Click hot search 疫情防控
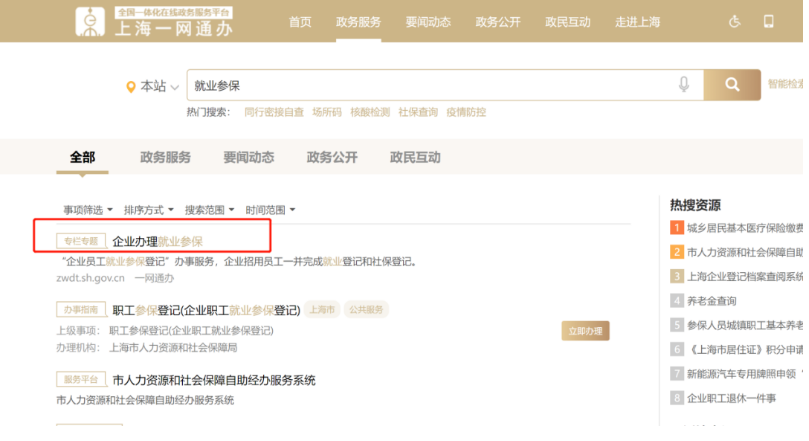Screen dimensions: 809x441 (466, 112)
